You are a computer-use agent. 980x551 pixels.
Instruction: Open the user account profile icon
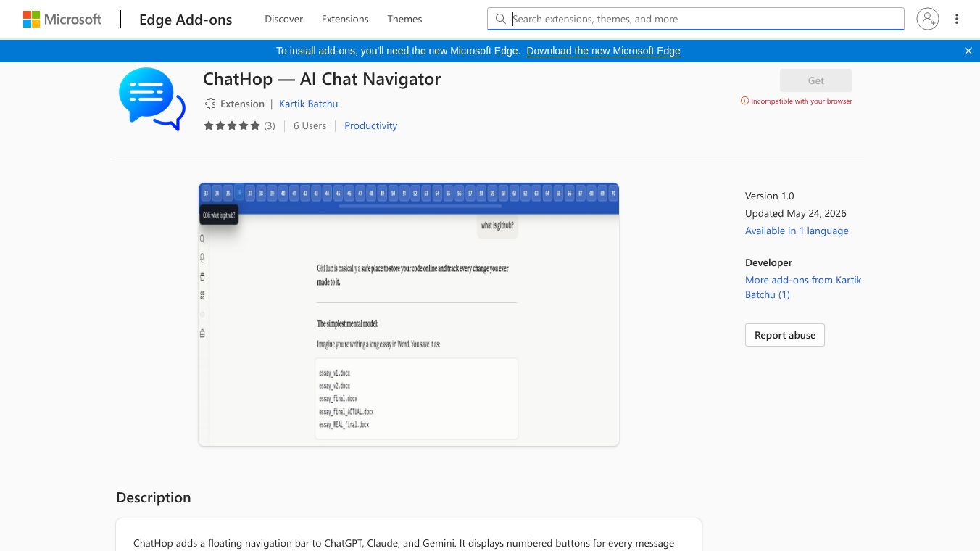point(928,20)
